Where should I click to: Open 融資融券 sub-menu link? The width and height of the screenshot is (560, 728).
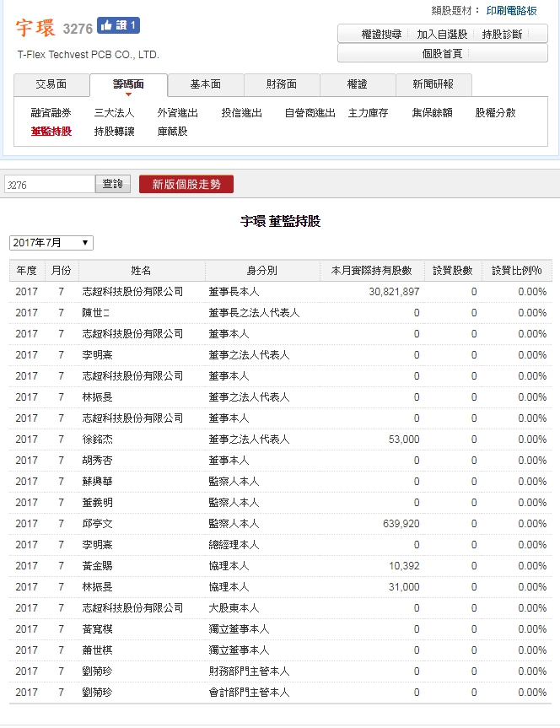[x=51, y=113]
